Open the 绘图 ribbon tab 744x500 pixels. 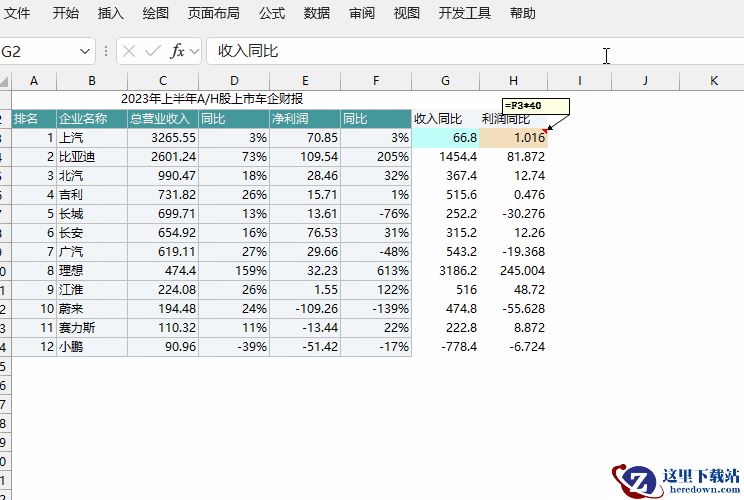point(156,13)
